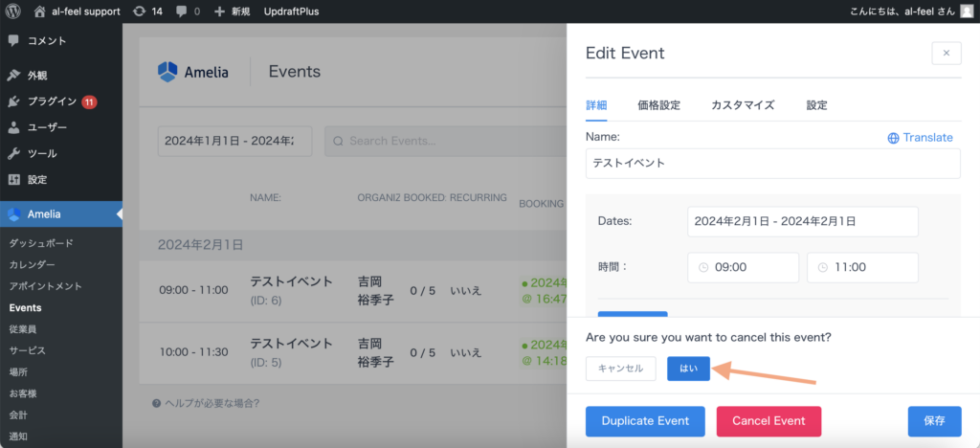
Task: Open the 設定 tab in Edit Event
Action: point(816,105)
